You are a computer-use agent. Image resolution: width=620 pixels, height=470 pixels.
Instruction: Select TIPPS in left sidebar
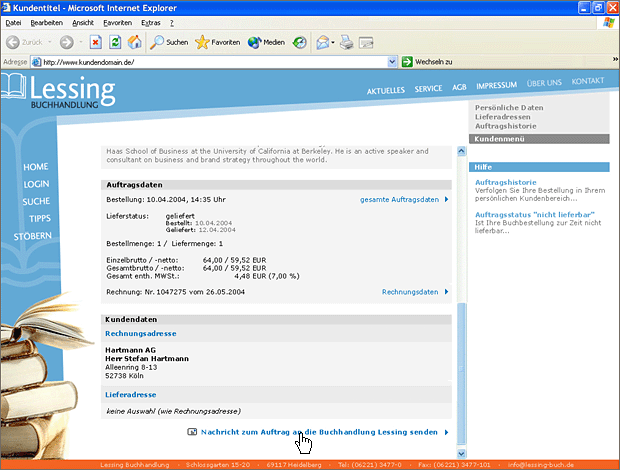point(40,219)
